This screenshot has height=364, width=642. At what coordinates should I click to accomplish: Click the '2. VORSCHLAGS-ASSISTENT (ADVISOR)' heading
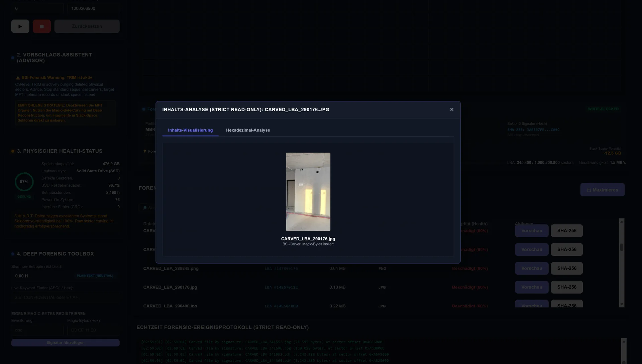click(55, 57)
